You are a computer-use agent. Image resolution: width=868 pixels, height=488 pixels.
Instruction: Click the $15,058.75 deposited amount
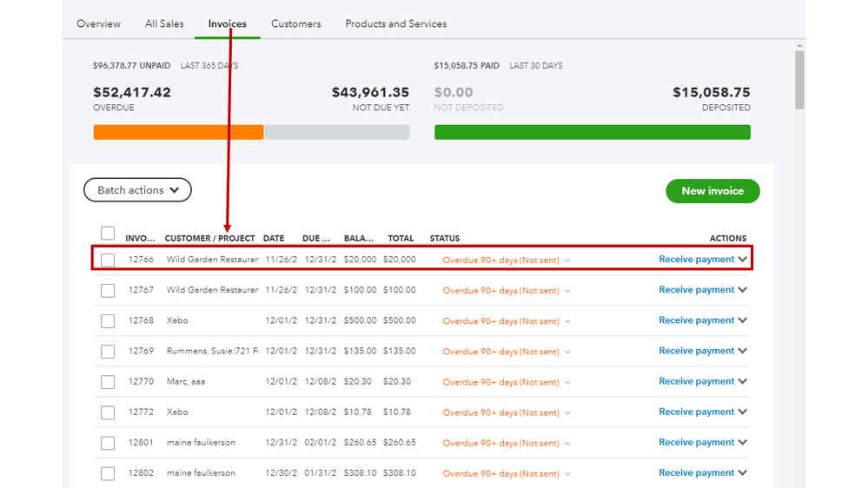(712, 92)
